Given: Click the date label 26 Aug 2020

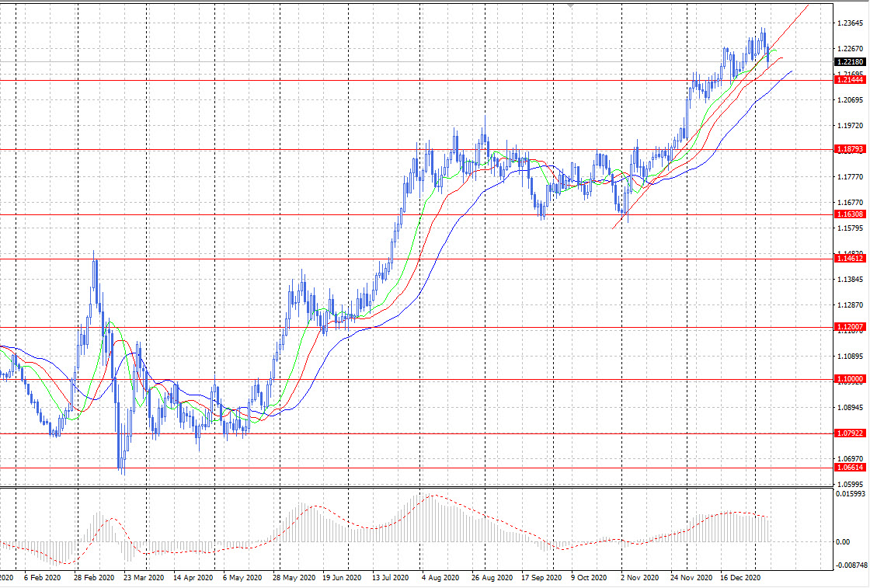Looking at the screenshot, I should (x=492, y=577).
